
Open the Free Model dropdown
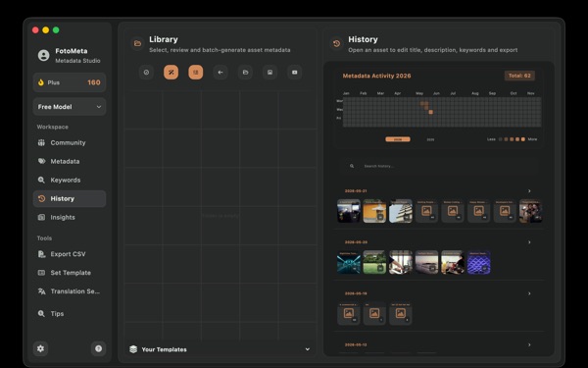70,107
